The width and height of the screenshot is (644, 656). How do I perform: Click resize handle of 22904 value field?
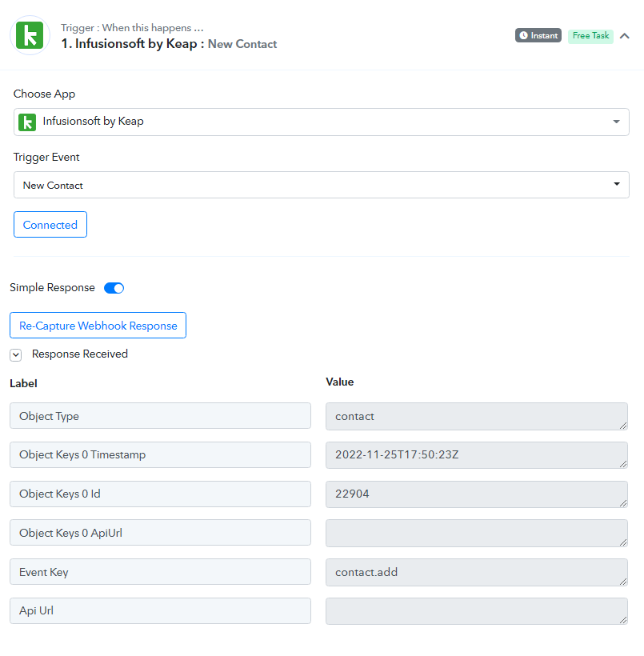point(623,503)
